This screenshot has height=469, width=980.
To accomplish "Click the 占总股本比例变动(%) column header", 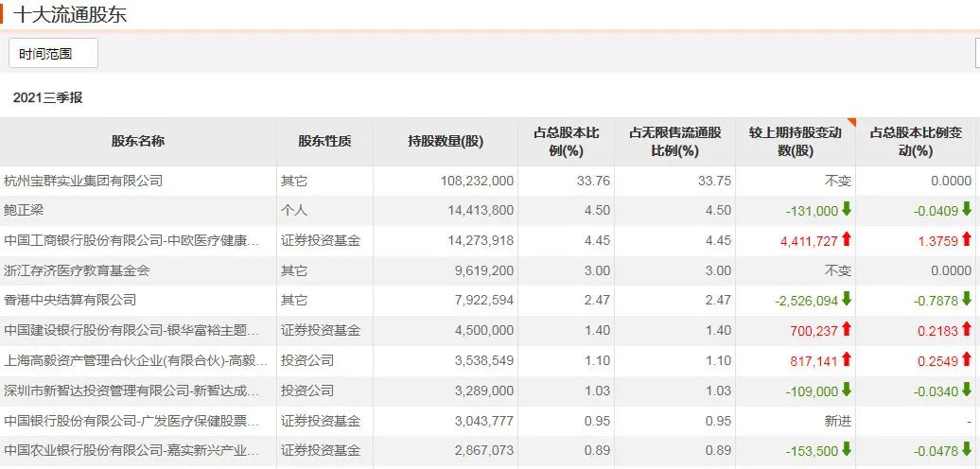I will tap(916, 142).
